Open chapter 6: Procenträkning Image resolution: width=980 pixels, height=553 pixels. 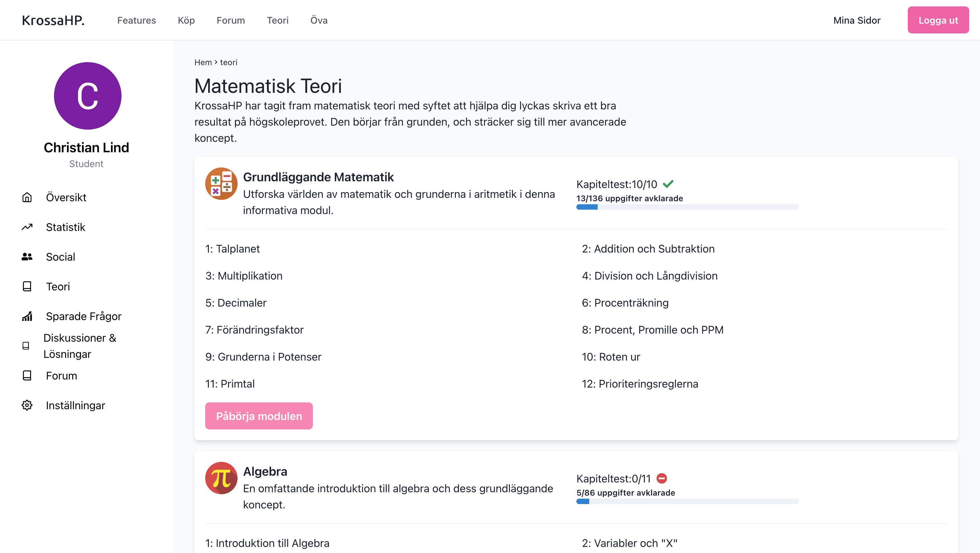tap(625, 303)
